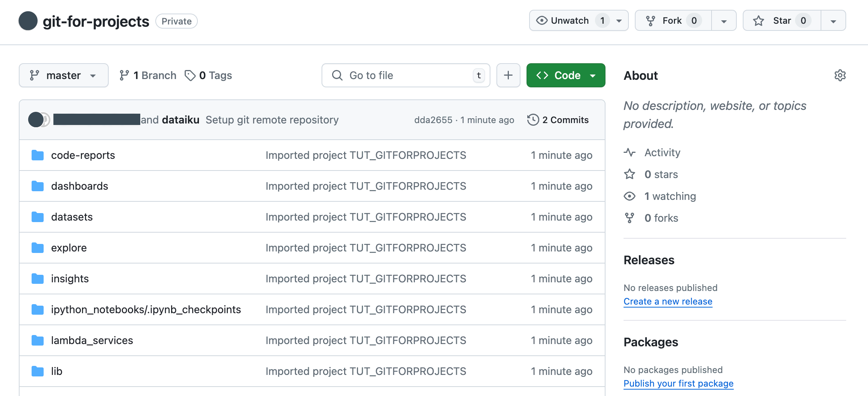Click the repository owner avatar
Screen dimensions: 868x396
point(27,21)
